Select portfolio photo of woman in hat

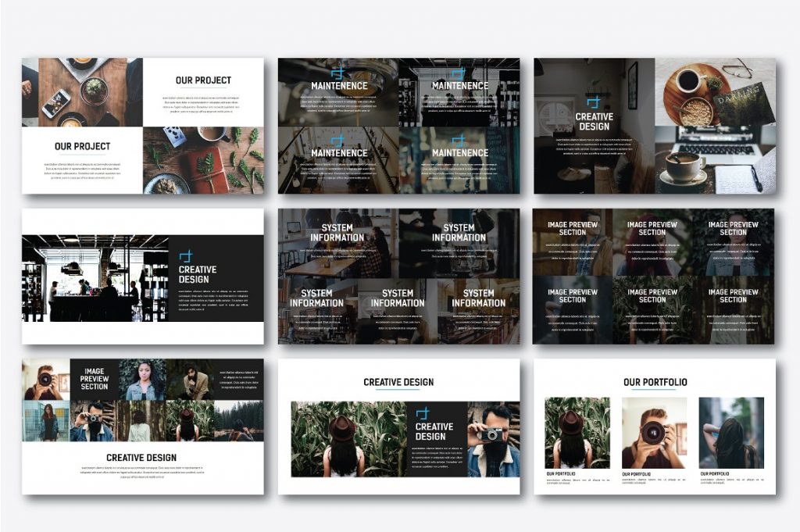pyautogui.click(x=577, y=432)
